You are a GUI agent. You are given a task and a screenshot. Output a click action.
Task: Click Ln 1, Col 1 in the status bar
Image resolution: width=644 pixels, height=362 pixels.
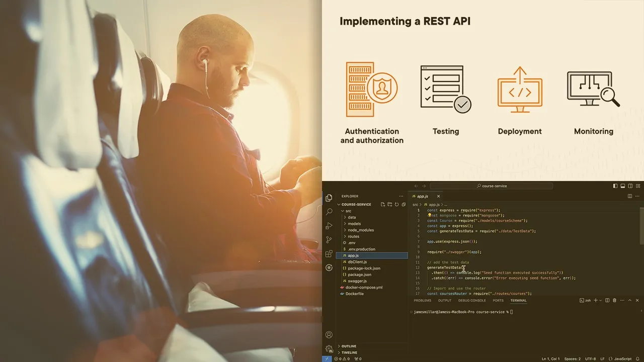551,358
